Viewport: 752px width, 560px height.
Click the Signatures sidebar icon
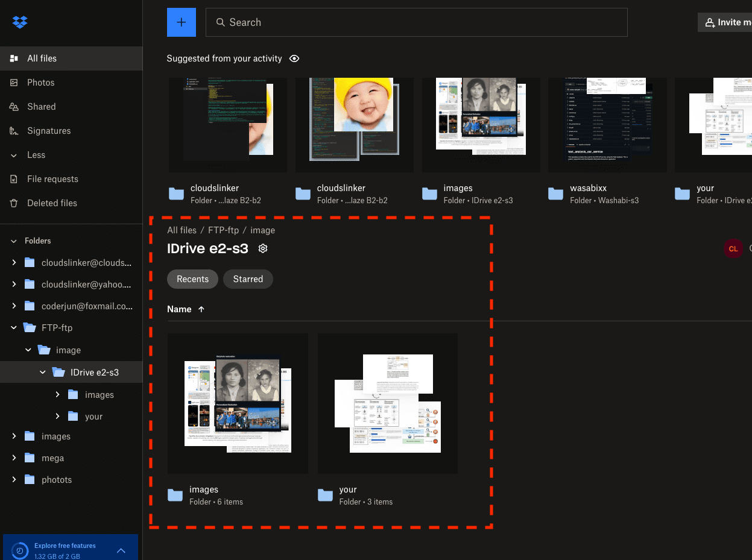pos(14,131)
